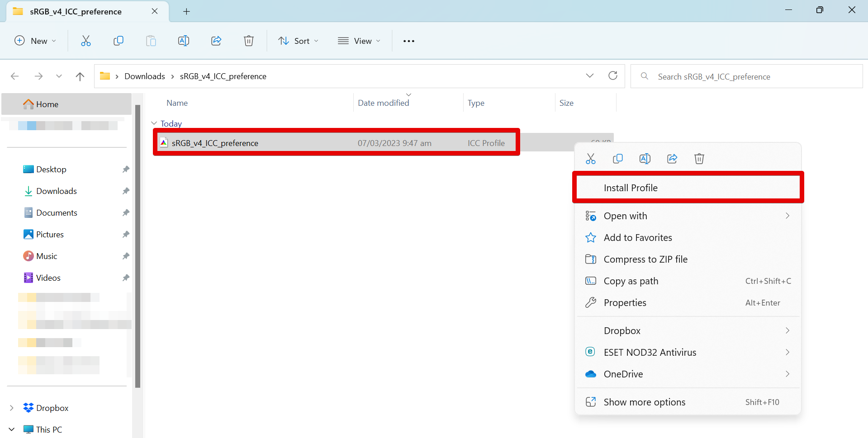Choose Install Profile from context menu
Viewport: 868px width, 438px height.
[x=688, y=188]
